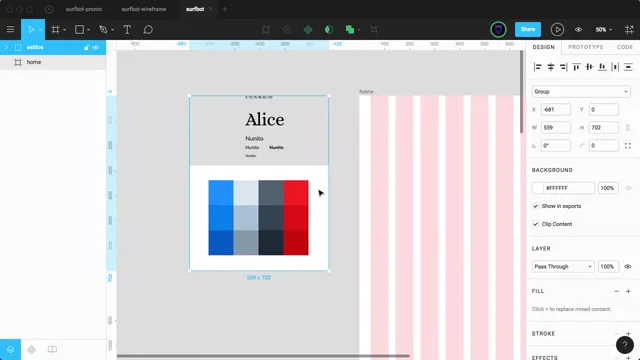This screenshot has height=360, width=640.
Task: Open shape tools dropdown arrow
Action: [89, 30]
